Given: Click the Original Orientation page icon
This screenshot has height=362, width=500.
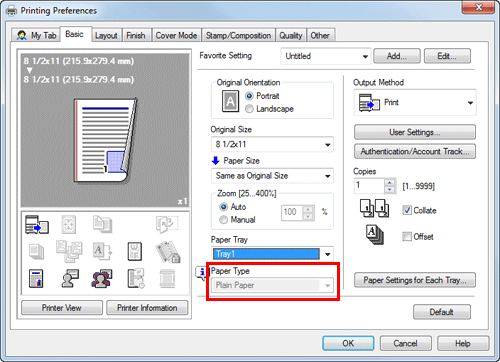Looking at the screenshot, I should 230,101.
